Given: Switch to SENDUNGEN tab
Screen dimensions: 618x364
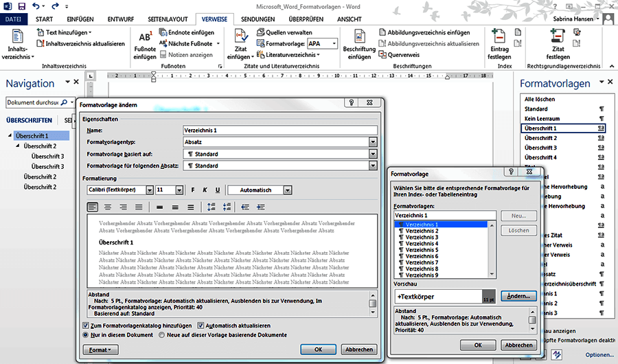Looking at the screenshot, I should point(257,19).
